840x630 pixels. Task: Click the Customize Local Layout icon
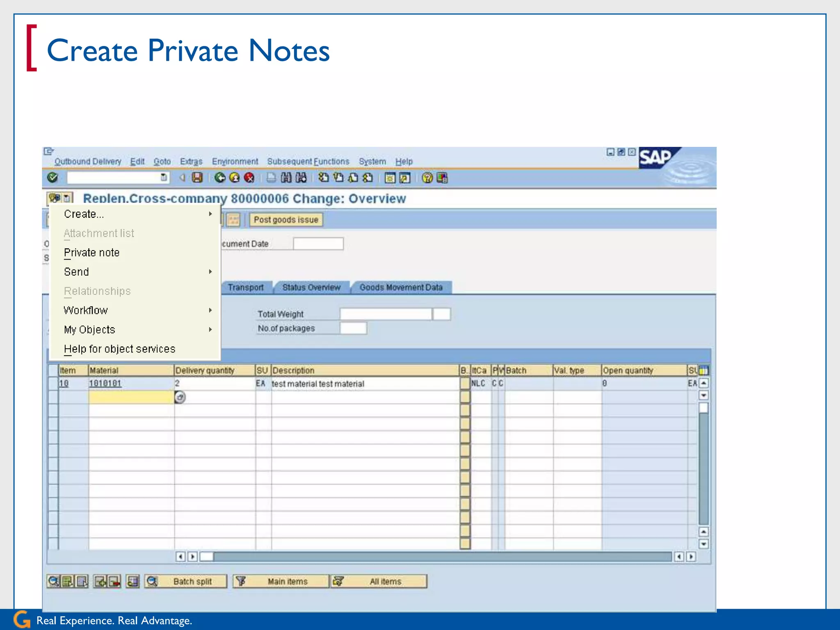click(x=442, y=178)
